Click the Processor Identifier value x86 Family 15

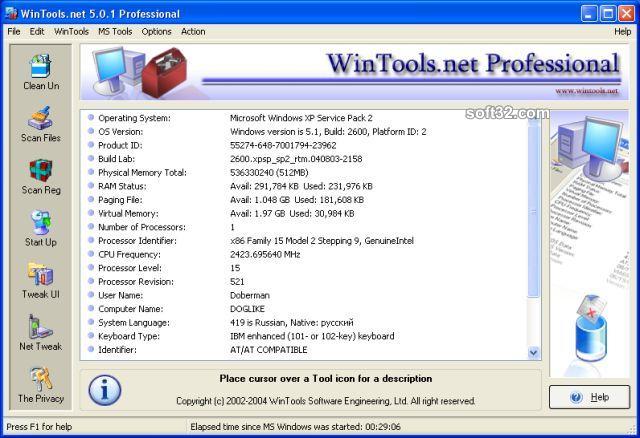(x=322, y=241)
